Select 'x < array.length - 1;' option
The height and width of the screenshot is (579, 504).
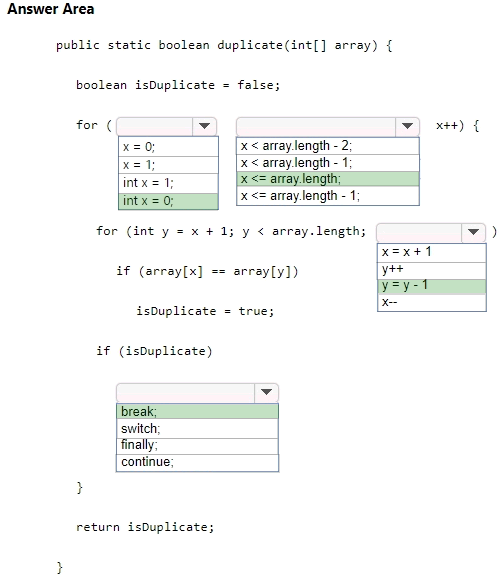click(328, 163)
